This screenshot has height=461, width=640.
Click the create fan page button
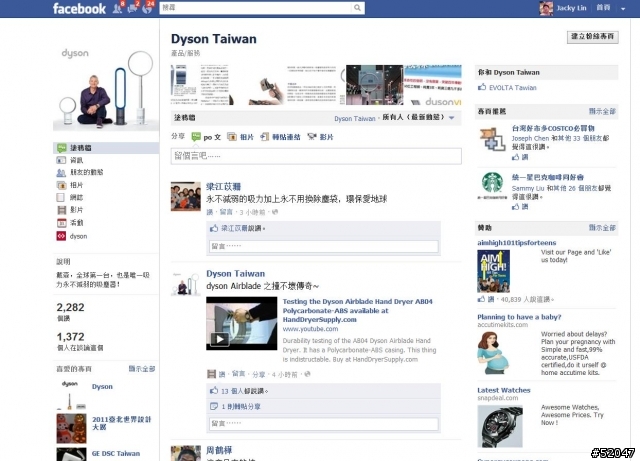(592, 37)
